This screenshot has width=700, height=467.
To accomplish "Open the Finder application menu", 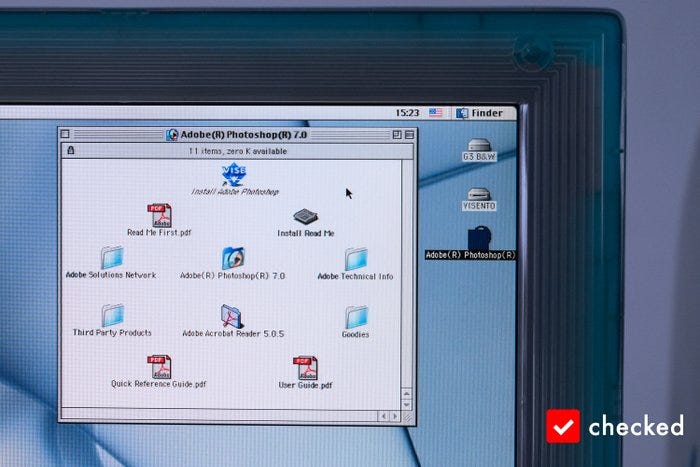I will (479, 113).
